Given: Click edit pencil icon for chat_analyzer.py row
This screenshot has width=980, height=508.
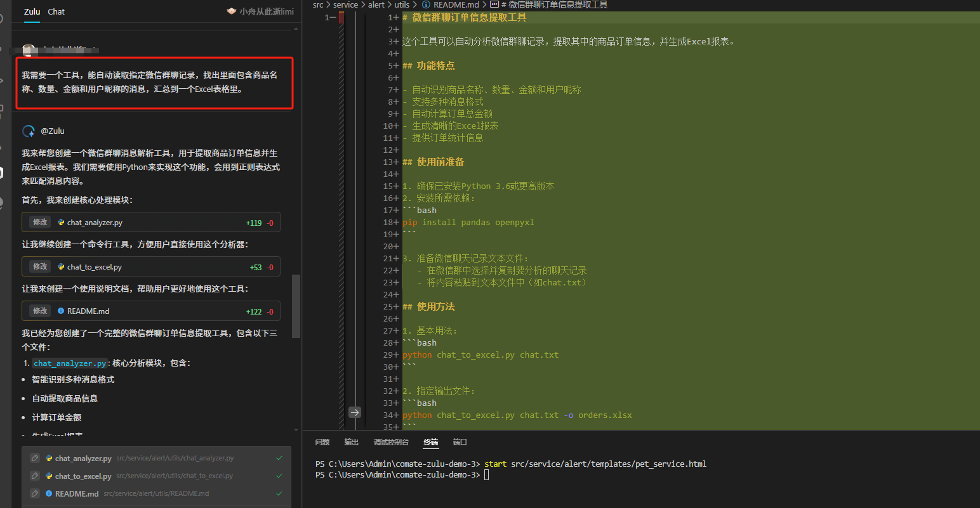Looking at the screenshot, I should 35,458.
